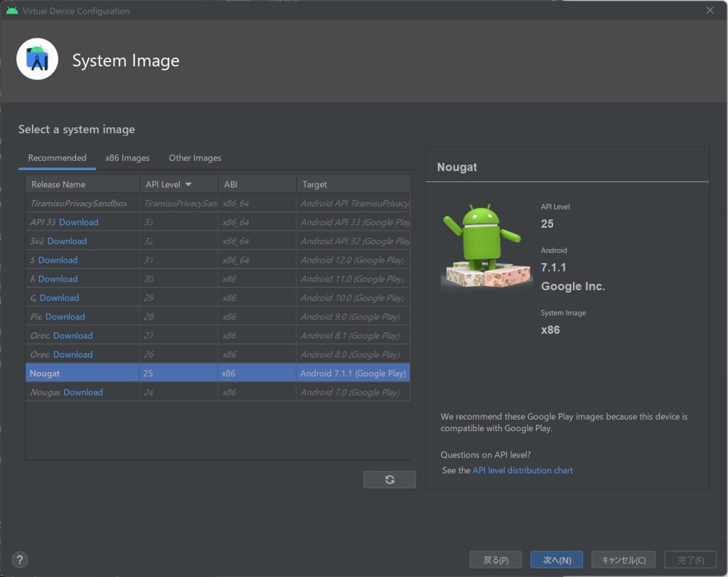Screen dimensions: 728x577
Task: Click the Android API 33 target cell
Action: pos(353,223)
